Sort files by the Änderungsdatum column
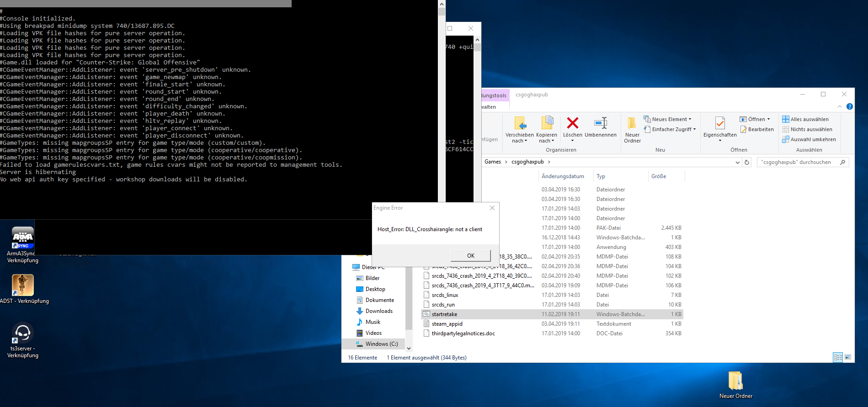Viewport: 868px width, 407px height. coord(565,176)
